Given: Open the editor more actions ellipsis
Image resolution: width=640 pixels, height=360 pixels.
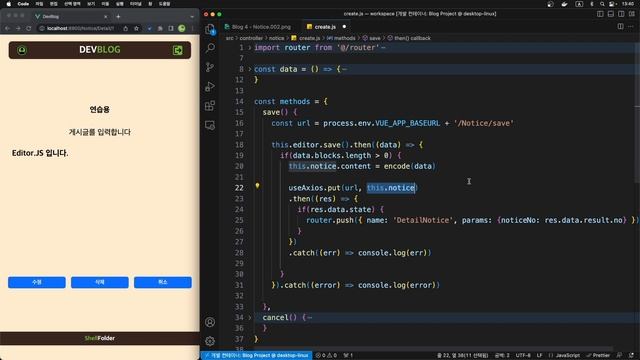Looking at the screenshot, I should click(631, 27).
